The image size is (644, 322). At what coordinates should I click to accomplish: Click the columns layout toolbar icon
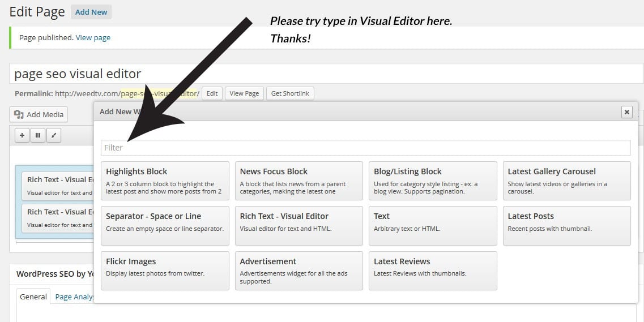tap(38, 135)
